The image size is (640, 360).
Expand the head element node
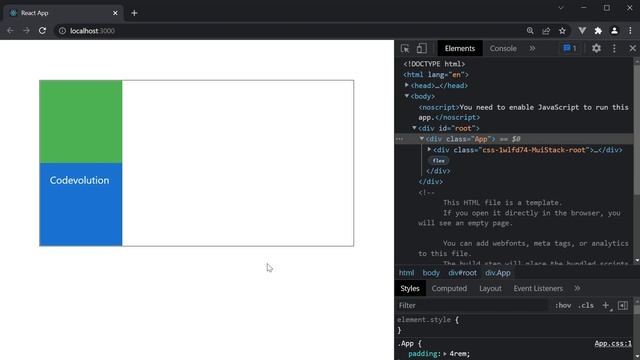[407, 85]
